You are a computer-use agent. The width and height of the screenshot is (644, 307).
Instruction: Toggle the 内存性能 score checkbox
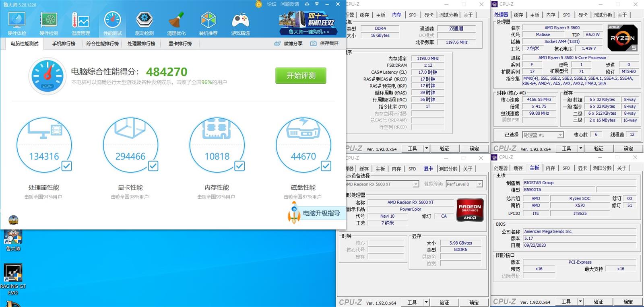pyautogui.click(x=239, y=166)
